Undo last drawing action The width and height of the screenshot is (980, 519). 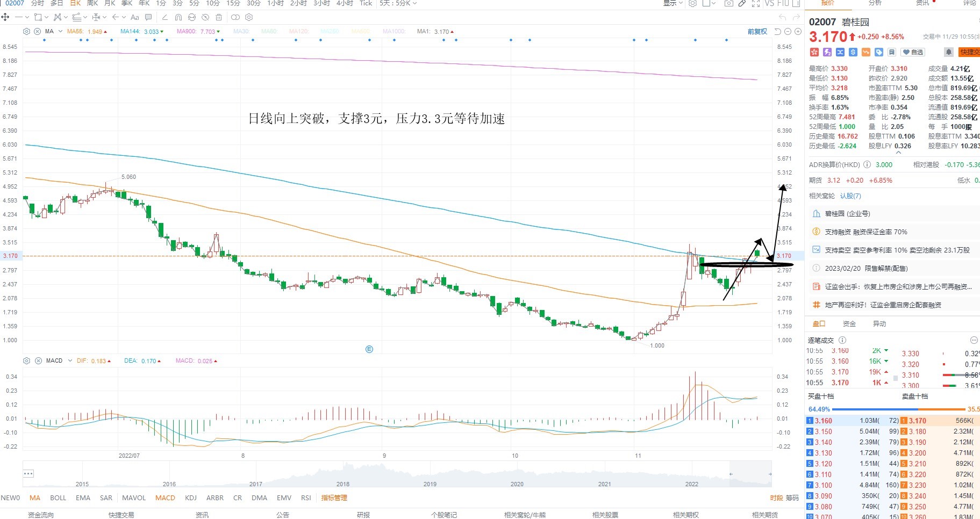click(783, 17)
